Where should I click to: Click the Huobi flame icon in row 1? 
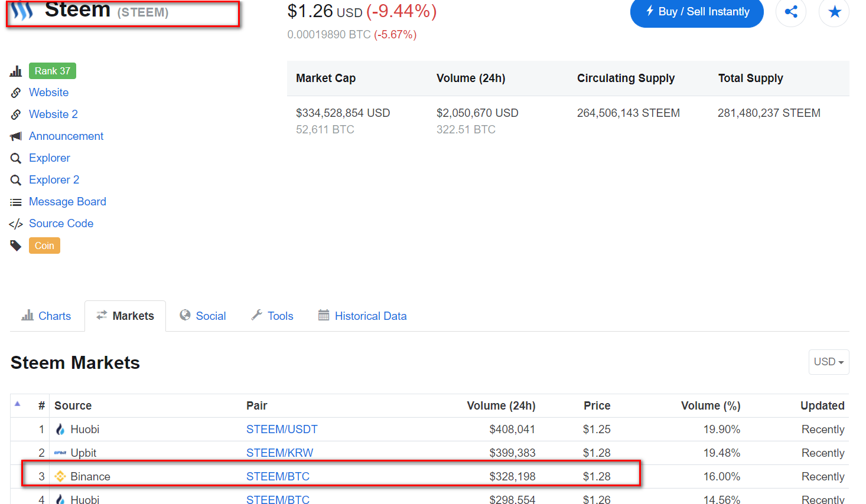click(x=60, y=429)
